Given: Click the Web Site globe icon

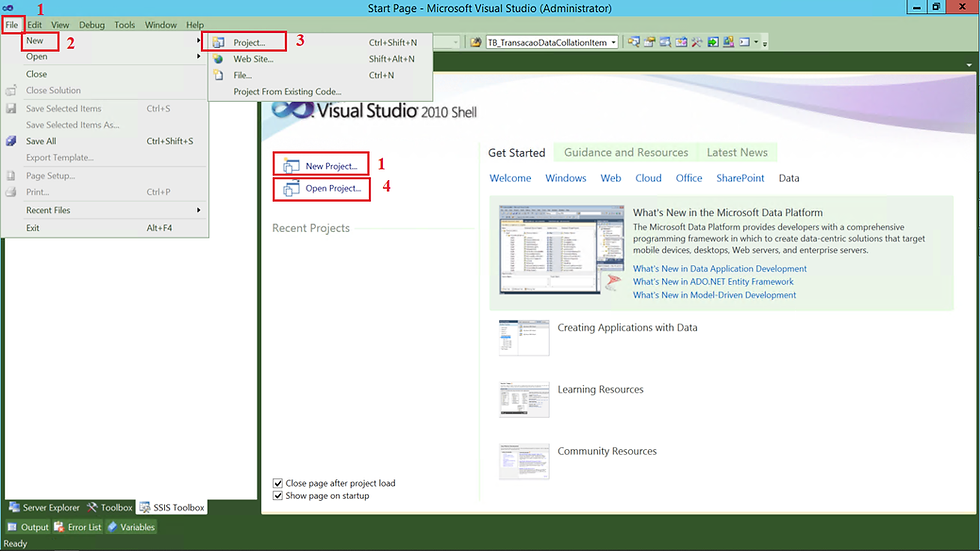Looking at the screenshot, I should 218,59.
